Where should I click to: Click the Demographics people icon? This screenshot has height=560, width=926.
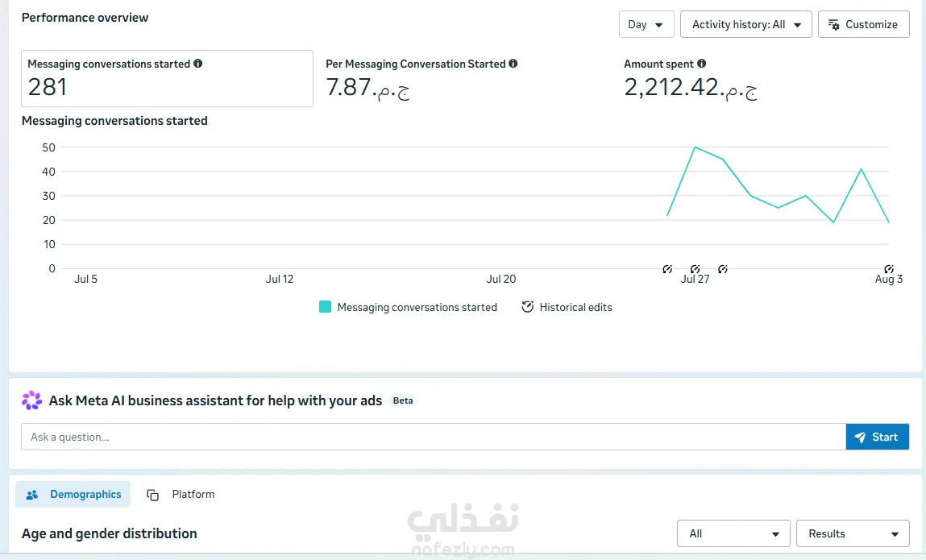pos(32,495)
